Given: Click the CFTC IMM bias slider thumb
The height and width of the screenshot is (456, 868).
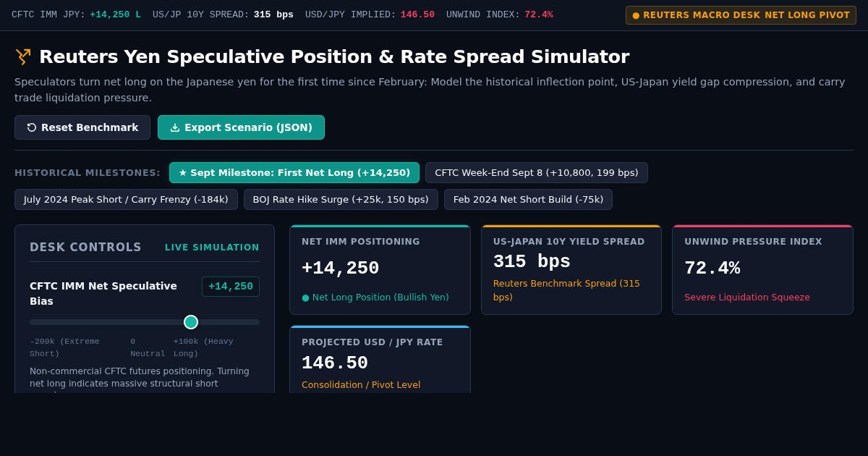Looking at the screenshot, I should pos(191,322).
